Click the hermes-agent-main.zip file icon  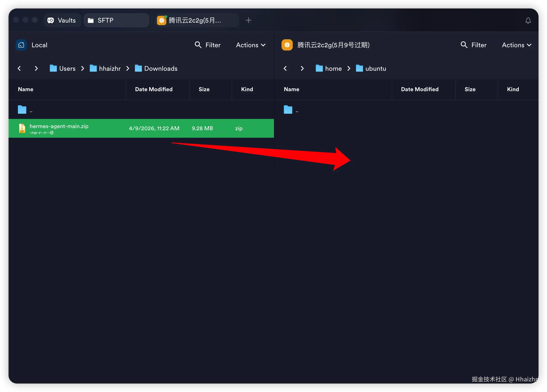tap(22, 128)
